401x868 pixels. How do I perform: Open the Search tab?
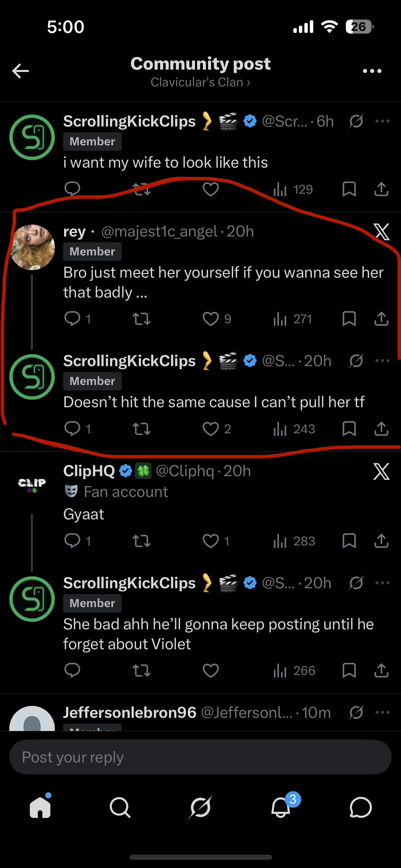pos(120,807)
